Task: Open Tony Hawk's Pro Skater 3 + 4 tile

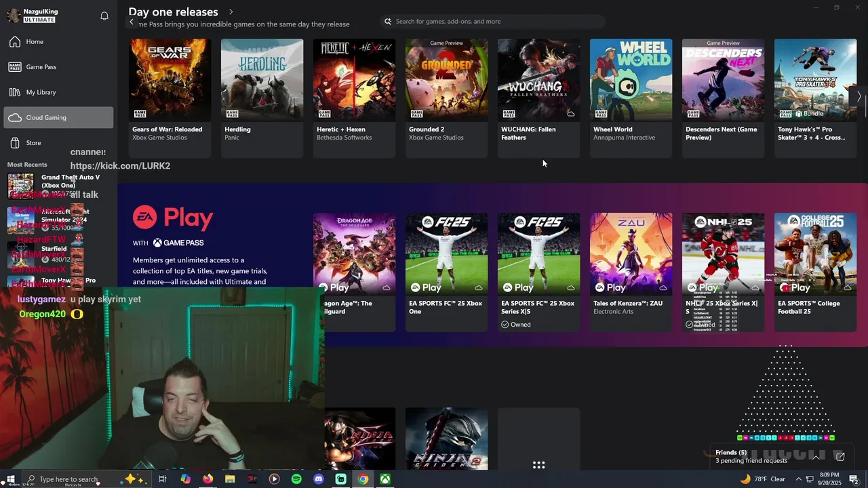Action: (x=815, y=98)
